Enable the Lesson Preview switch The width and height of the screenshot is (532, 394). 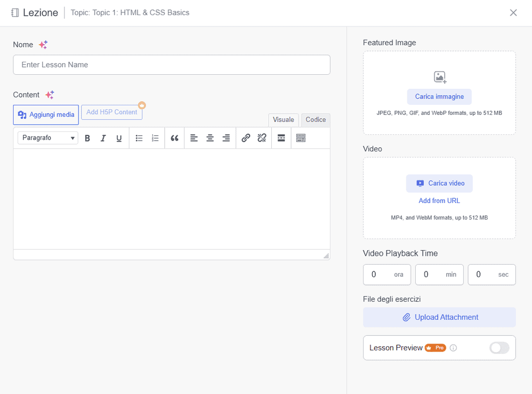click(499, 348)
